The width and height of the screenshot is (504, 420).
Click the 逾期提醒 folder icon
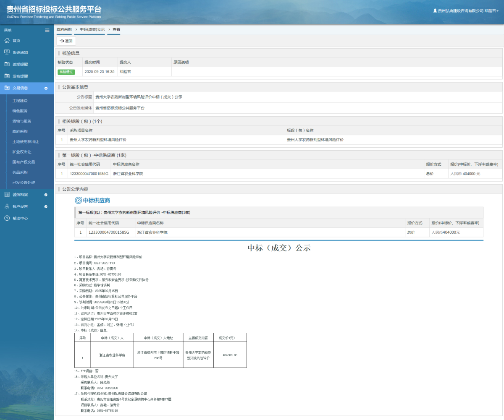7,64
